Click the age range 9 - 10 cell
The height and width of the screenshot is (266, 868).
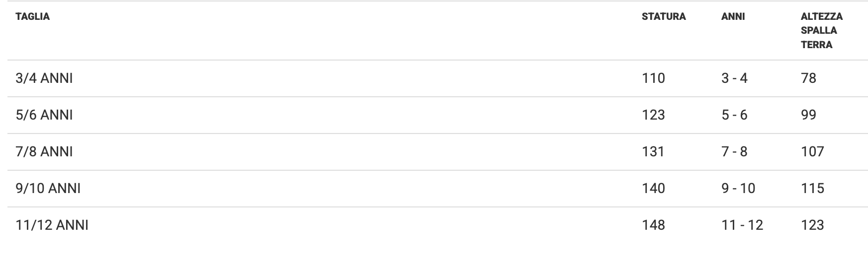coord(738,189)
